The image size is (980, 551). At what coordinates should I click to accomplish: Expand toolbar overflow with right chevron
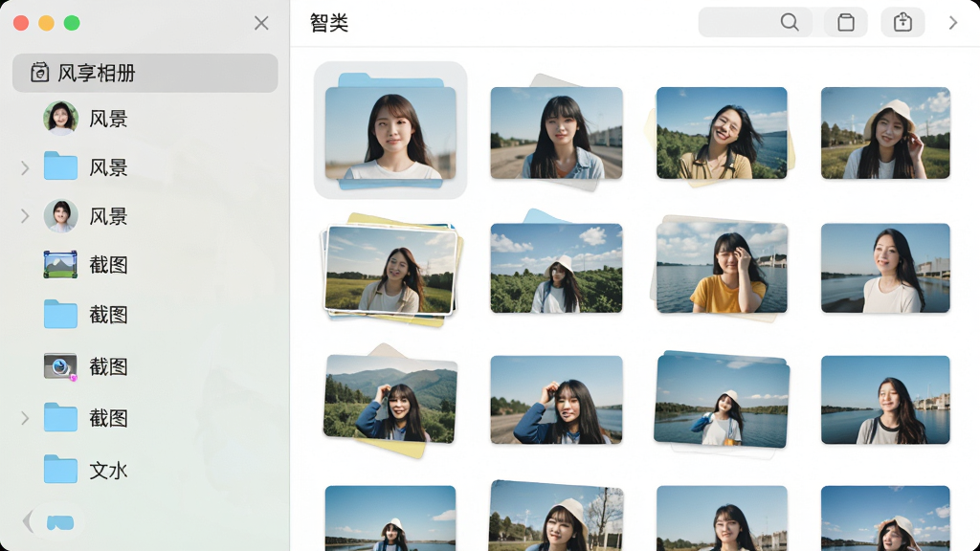click(x=953, y=23)
